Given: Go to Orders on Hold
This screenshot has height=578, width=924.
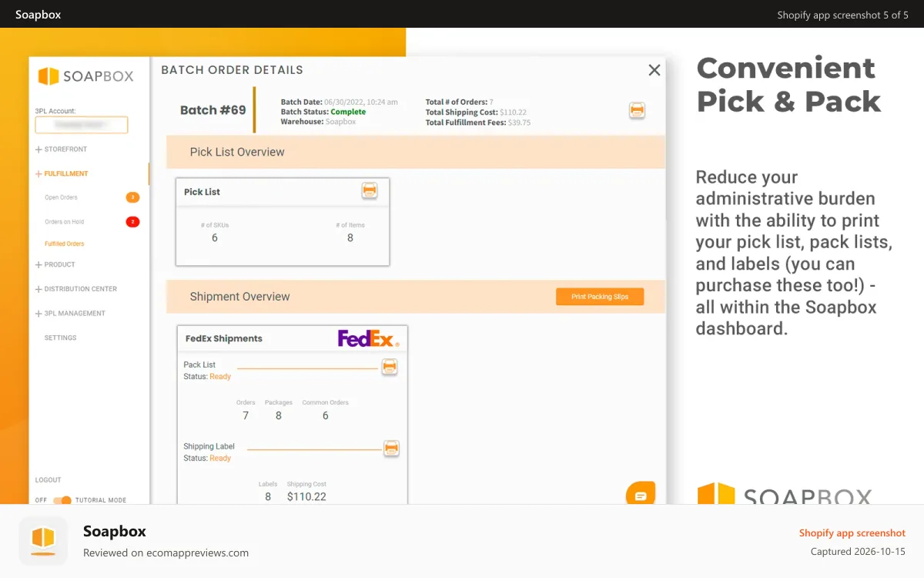Looking at the screenshot, I should coord(64,222).
